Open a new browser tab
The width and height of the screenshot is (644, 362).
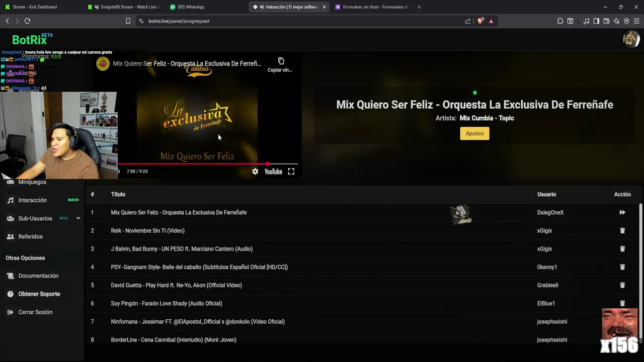pyautogui.click(x=419, y=7)
